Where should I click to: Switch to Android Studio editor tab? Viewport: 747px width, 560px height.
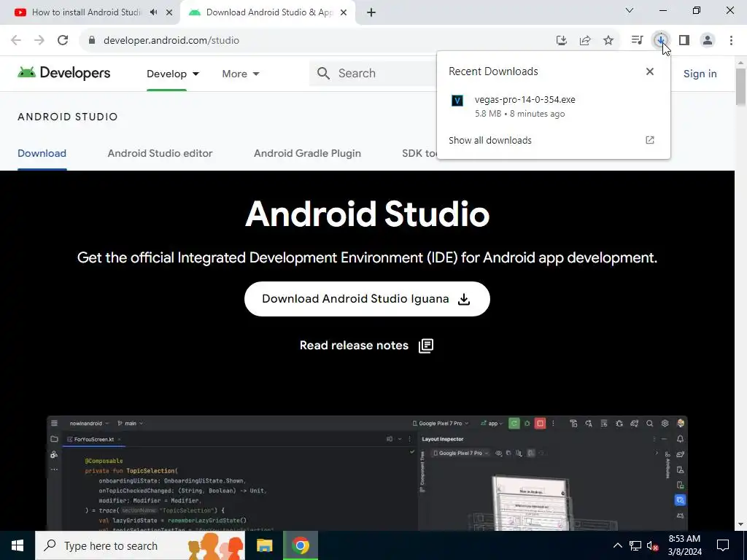(x=160, y=153)
